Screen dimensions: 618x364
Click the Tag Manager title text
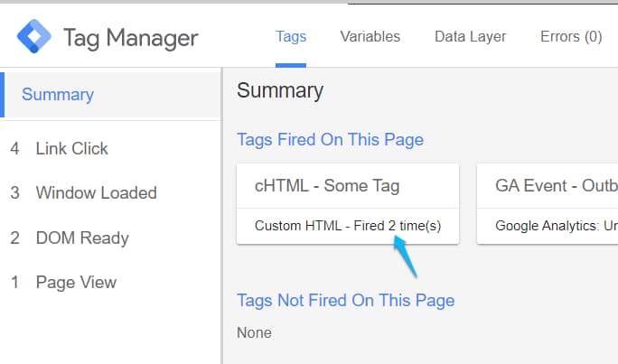(130, 38)
